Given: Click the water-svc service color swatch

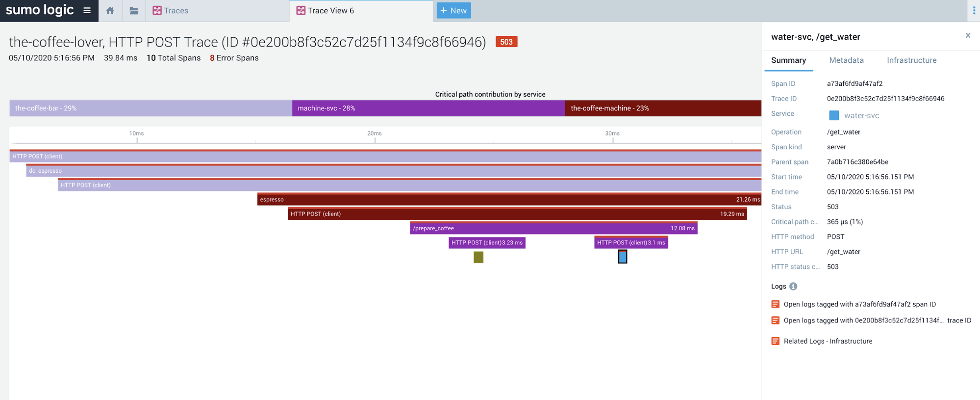Looking at the screenshot, I should coord(833,115).
